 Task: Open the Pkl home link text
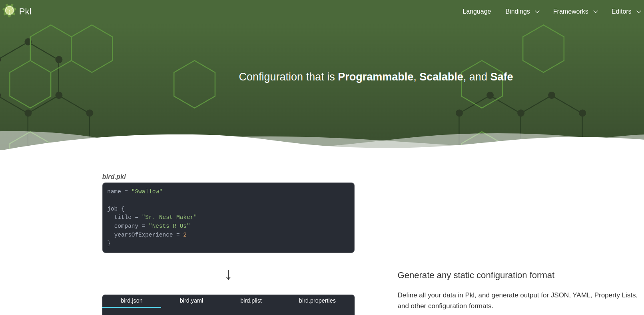point(25,12)
